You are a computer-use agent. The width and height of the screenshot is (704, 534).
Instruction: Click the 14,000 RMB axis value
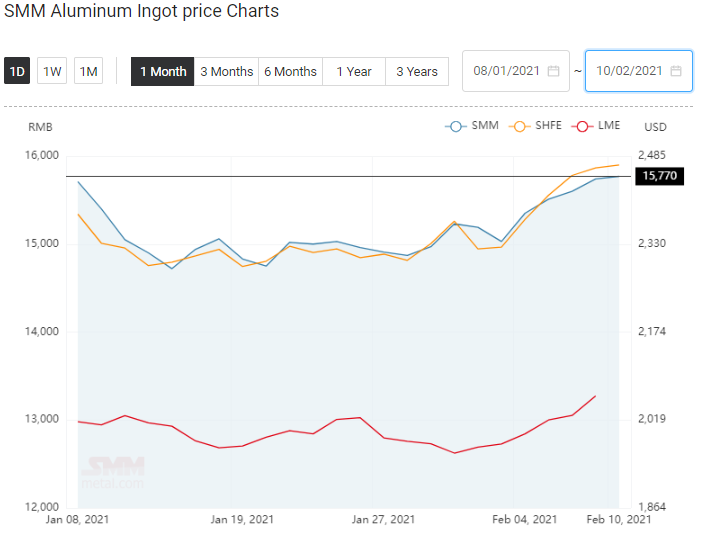tap(42, 331)
